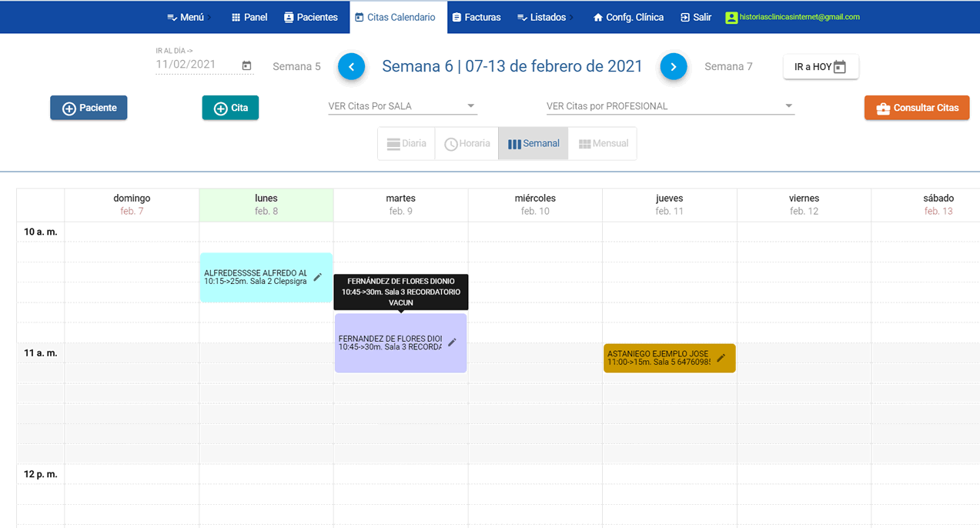The width and height of the screenshot is (980, 528).
Task: Click pencil icon on FERNANDEZ DE FLORES appointment
Action: point(452,343)
